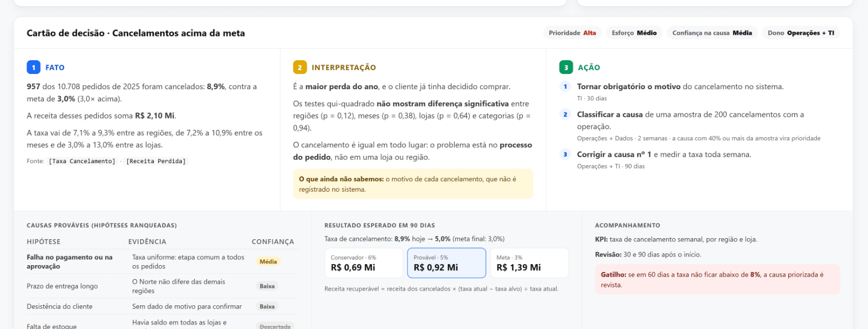The height and width of the screenshot is (329, 868).
Task: Click Baixa badge for Desistência do cliente
Action: coord(267,306)
